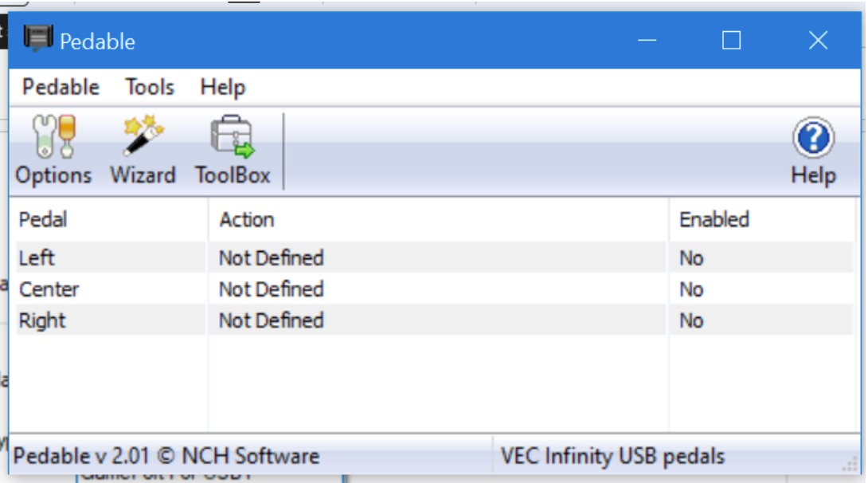868x483 pixels.
Task: Click the Pedable app icon in title bar
Action: (x=37, y=39)
